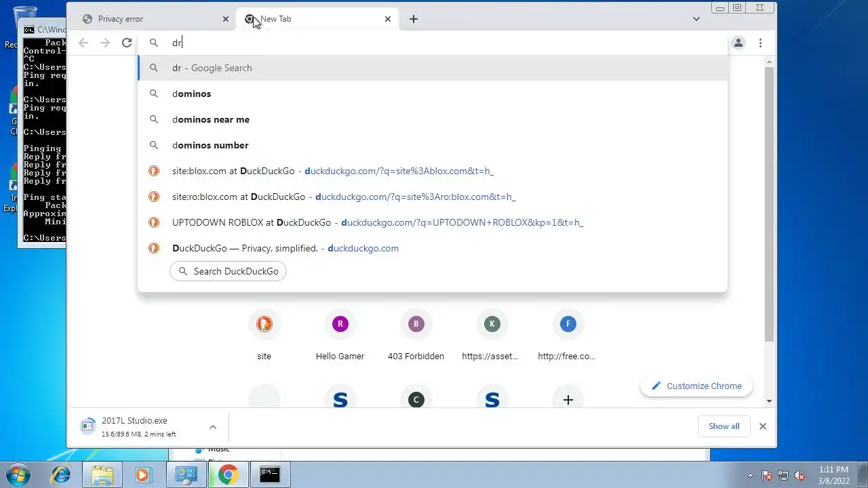Image resolution: width=868 pixels, height=488 pixels.
Task: Click the page vertical scrollbar
Action: pos(769,203)
